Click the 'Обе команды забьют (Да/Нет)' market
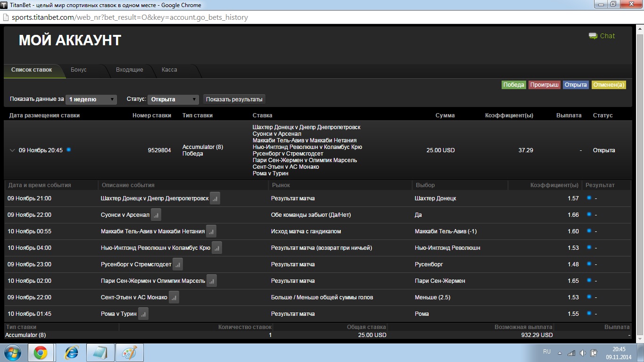This screenshot has width=644, height=362. [x=311, y=215]
